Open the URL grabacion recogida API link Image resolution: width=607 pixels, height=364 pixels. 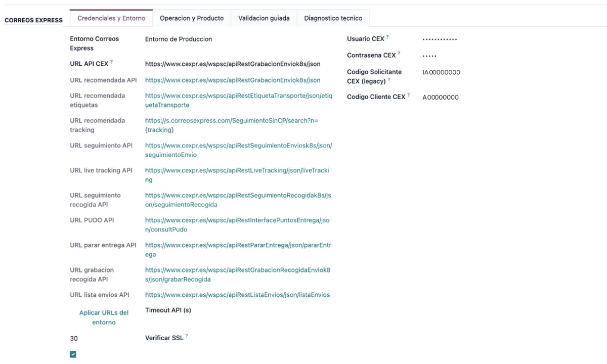[238, 275]
